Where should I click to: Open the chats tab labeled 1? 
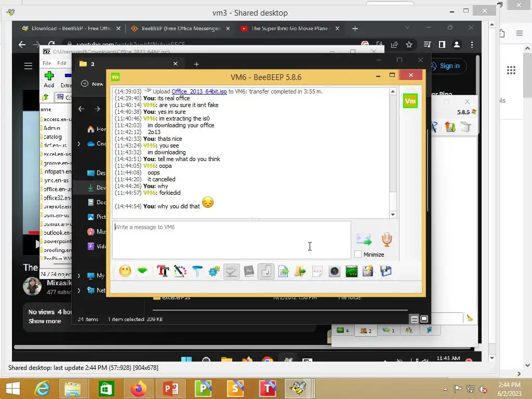pos(388,330)
